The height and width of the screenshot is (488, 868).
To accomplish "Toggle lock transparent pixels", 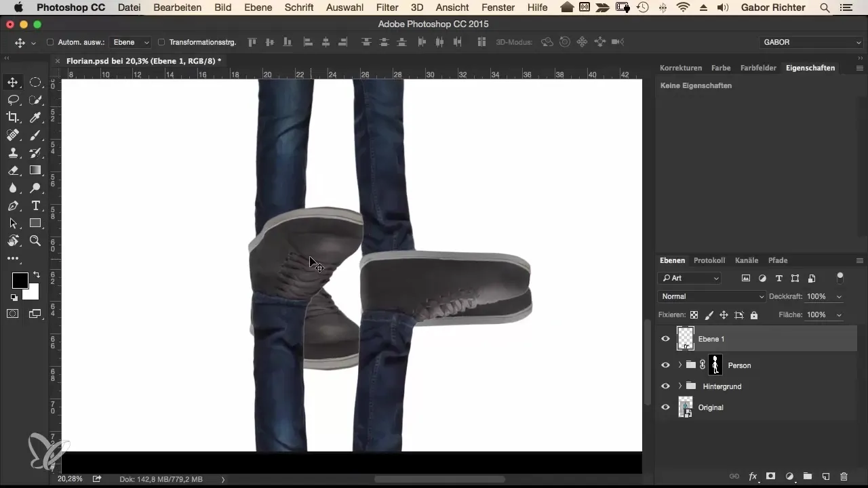I will pyautogui.click(x=694, y=315).
